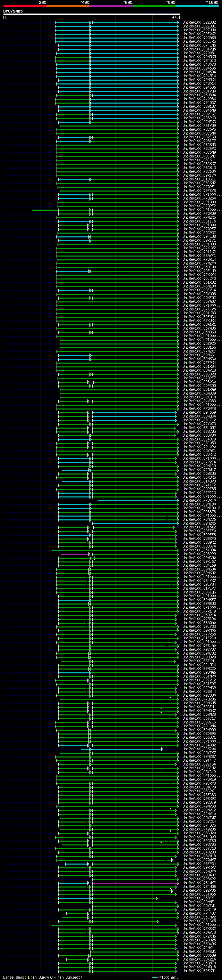Click hit UniRef100_Q8W594
Screen dimensions: 222x980
point(199,72)
